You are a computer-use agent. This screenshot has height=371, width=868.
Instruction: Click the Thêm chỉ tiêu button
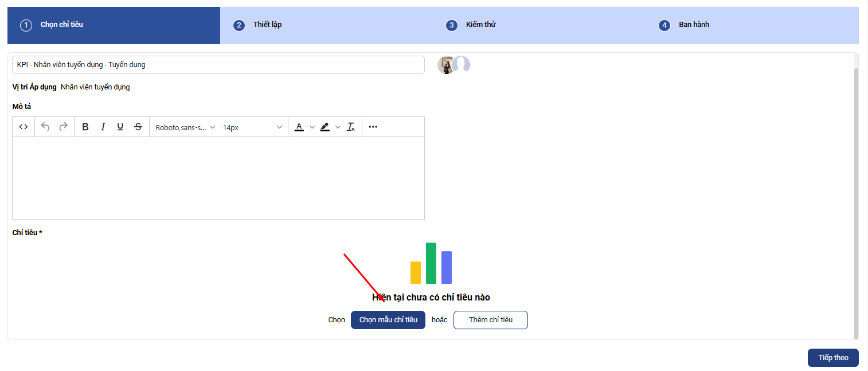tap(490, 320)
